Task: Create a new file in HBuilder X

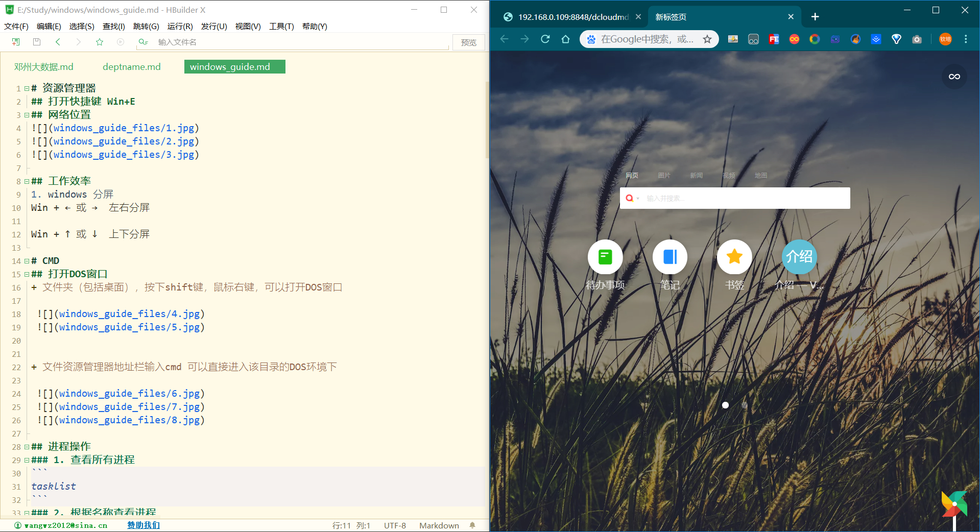Action: point(15,42)
